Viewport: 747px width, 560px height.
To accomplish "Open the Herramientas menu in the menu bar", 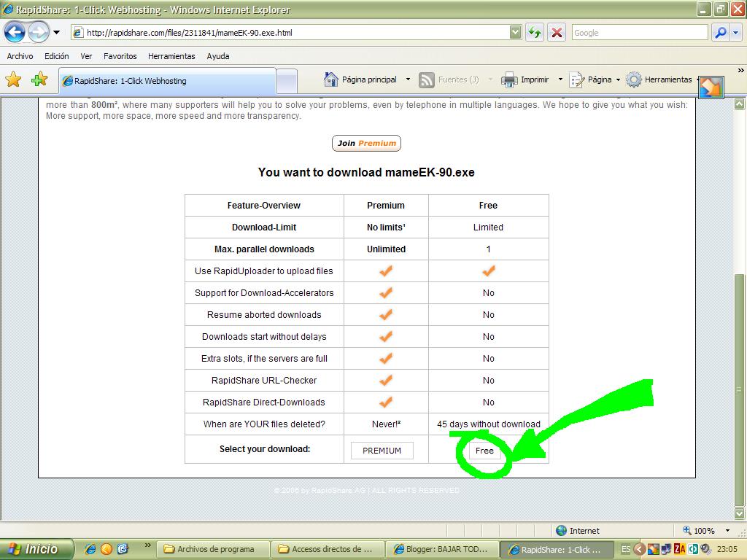I will [x=171, y=56].
